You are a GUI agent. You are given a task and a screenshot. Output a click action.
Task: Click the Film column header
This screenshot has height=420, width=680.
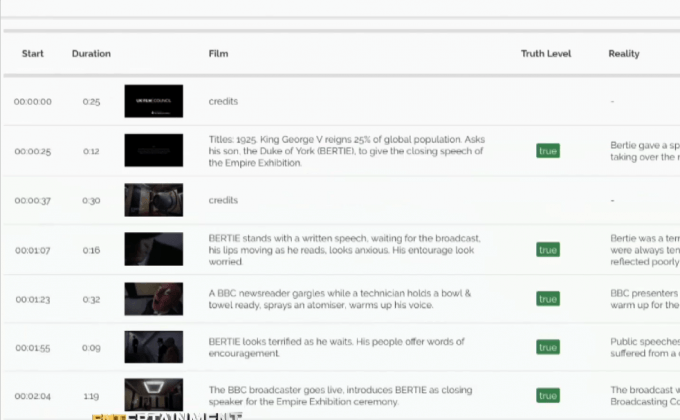pyautogui.click(x=218, y=54)
